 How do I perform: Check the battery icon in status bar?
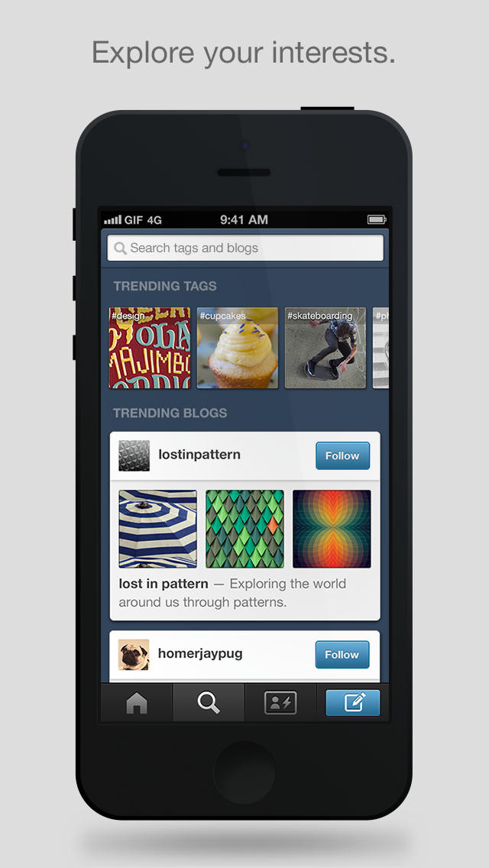tap(377, 220)
